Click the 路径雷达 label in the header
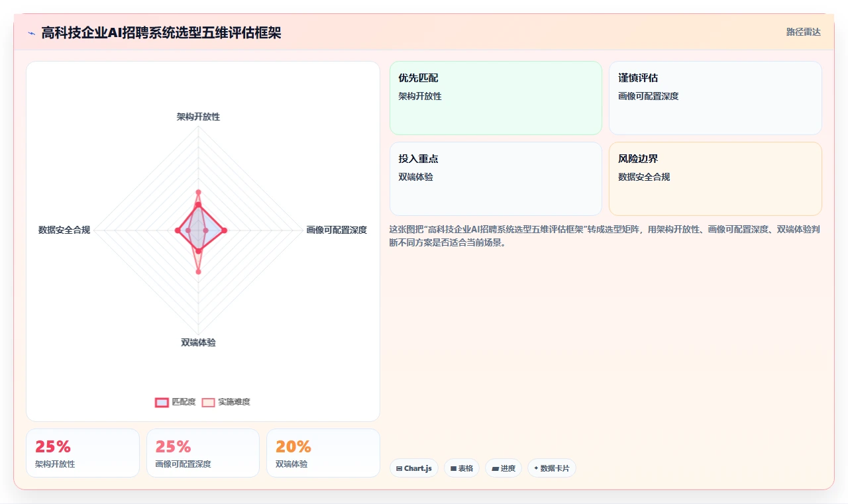 pyautogui.click(x=803, y=32)
